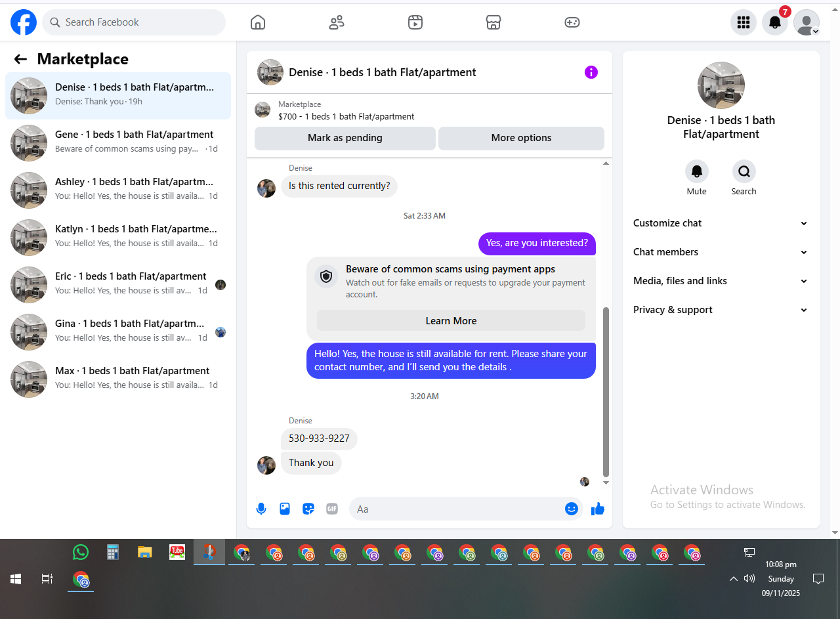The width and height of the screenshot is (840, 619).
Task: Open the Ashley conversation
Action: tap(118, 190)
